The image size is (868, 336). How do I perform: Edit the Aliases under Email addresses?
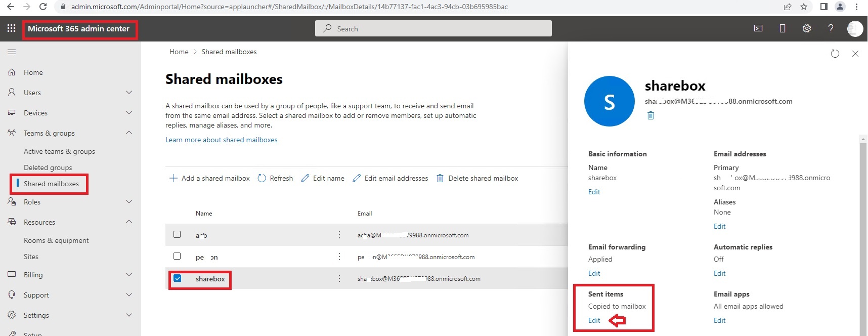point(720,226)
